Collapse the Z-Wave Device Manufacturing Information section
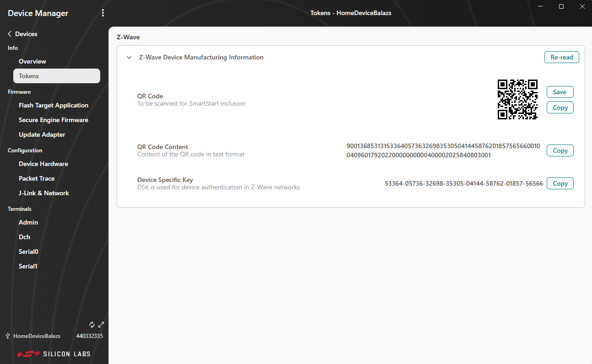Viewport: 592px width, 364px height. [129, 57]
